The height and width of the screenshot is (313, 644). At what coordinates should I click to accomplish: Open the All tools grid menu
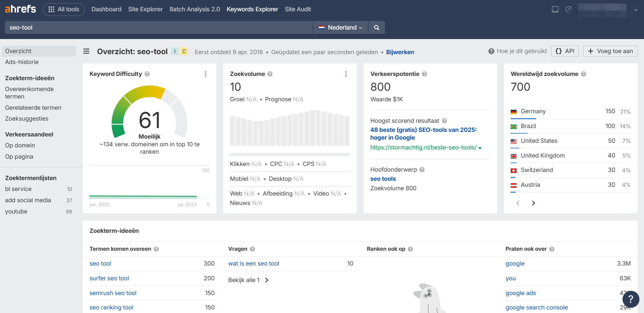(x=64, y=9)
